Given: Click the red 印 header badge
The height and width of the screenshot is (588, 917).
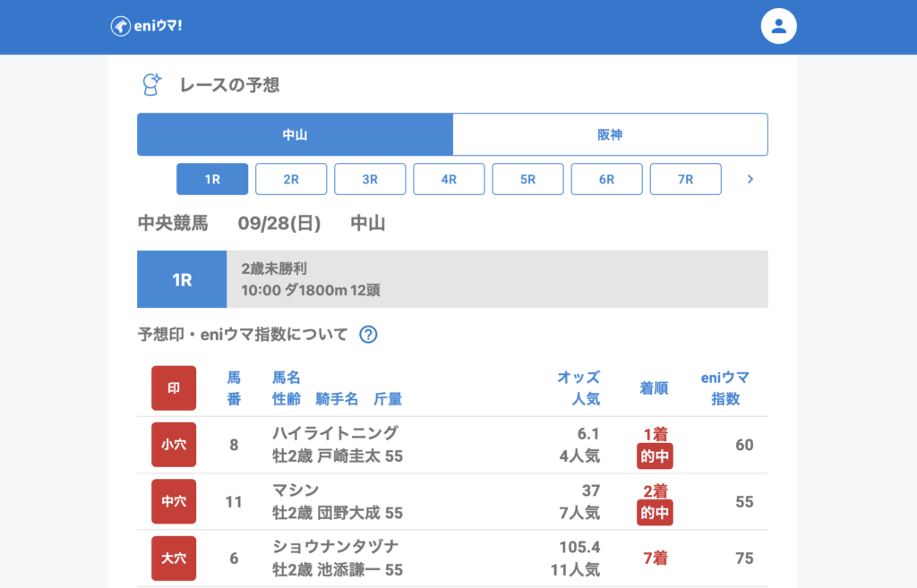Looking at the screenshot, I should pyautogui.click(x=174, y=388).
